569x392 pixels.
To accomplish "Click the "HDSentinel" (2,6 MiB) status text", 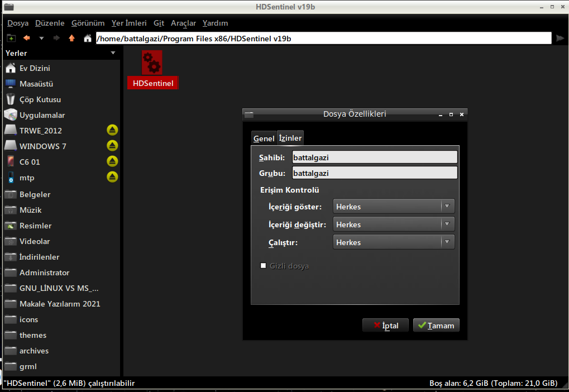I will coord(69,383).
